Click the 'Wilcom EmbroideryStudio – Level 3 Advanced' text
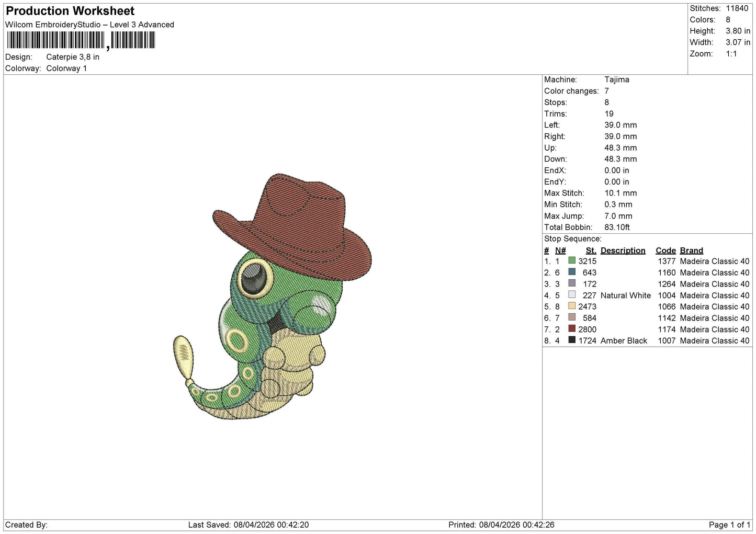Viewport: 756px width, 534px height. 89,25
